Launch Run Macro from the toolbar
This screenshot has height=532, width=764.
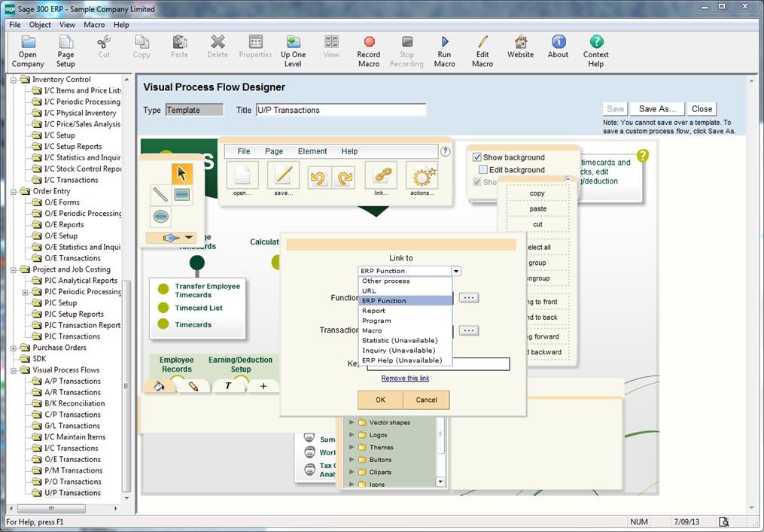coord(444,51)
